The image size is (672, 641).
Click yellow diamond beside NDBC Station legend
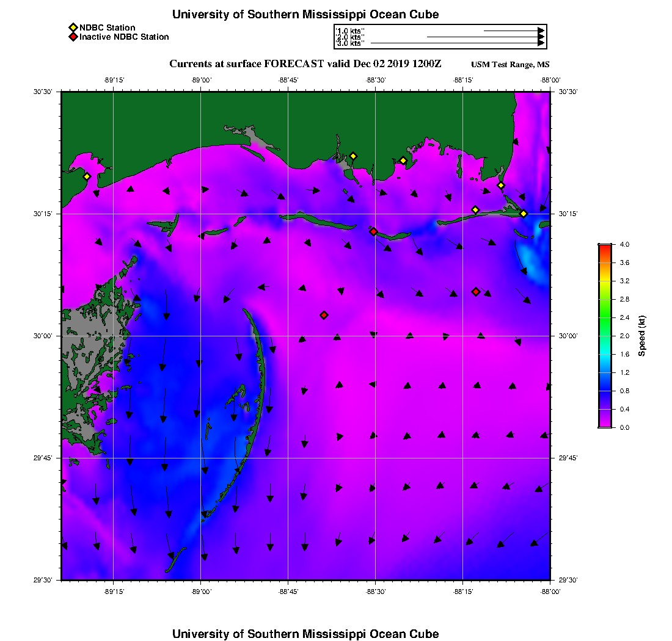(73, 27)
